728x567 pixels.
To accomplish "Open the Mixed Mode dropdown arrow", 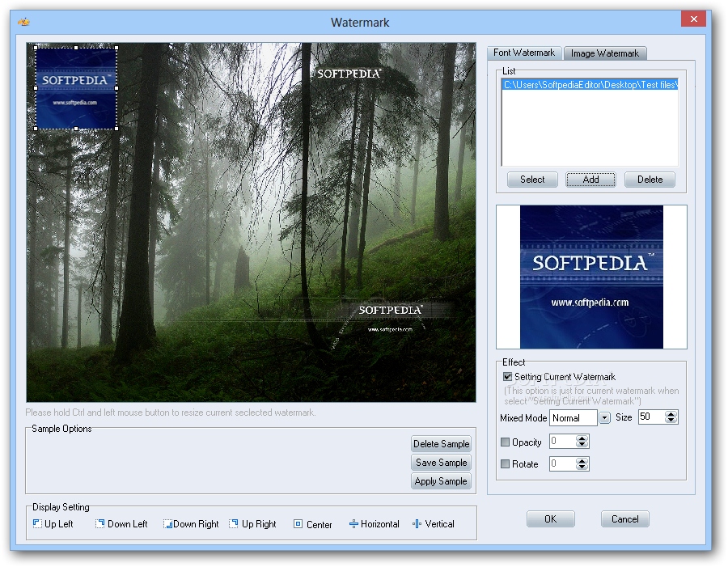I will 604,418.
